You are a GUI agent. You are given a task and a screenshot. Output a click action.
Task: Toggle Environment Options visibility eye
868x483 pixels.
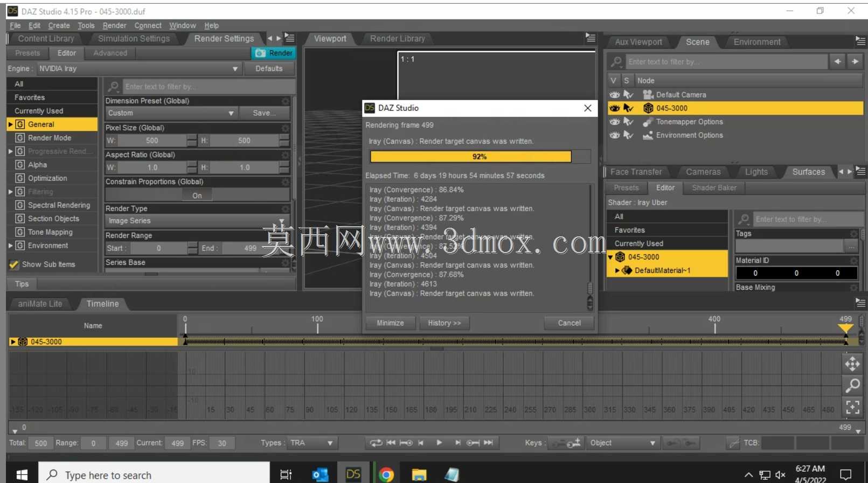click(614, 135)
